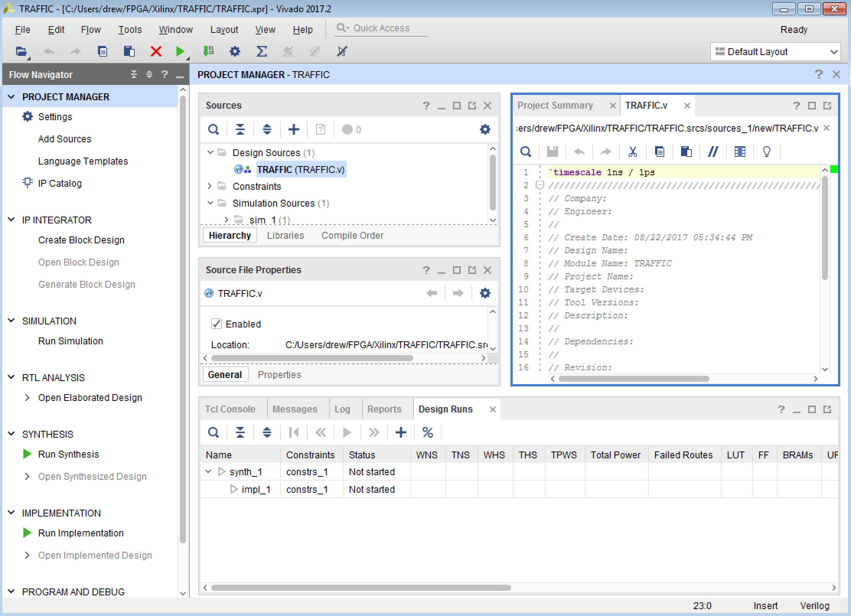This screenshot has width=851, height=616.
Task: Click Create Block Design
Action: coord(81,240)
